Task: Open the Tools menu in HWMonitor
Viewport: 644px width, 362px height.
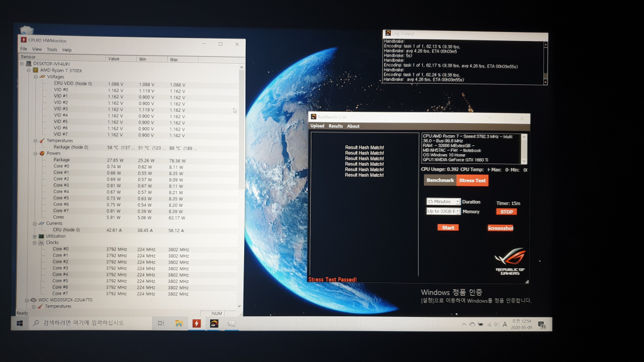Action: coord(52,50)
